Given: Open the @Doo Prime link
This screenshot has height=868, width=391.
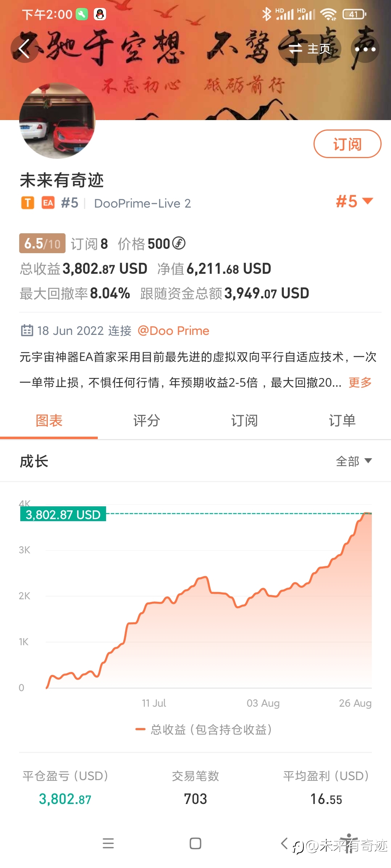Looking at the screenshot, I should tap(173, 331).
